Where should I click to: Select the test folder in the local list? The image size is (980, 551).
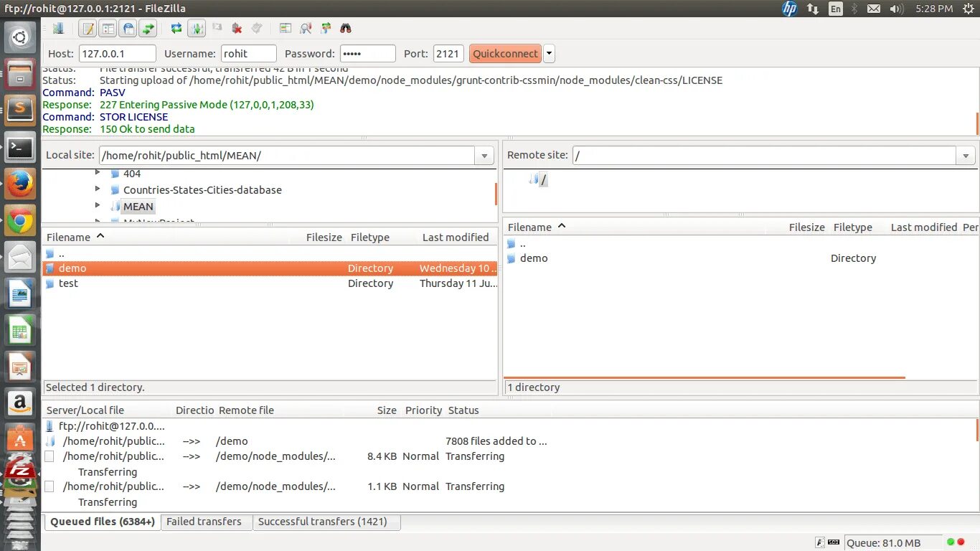(270, 283)
